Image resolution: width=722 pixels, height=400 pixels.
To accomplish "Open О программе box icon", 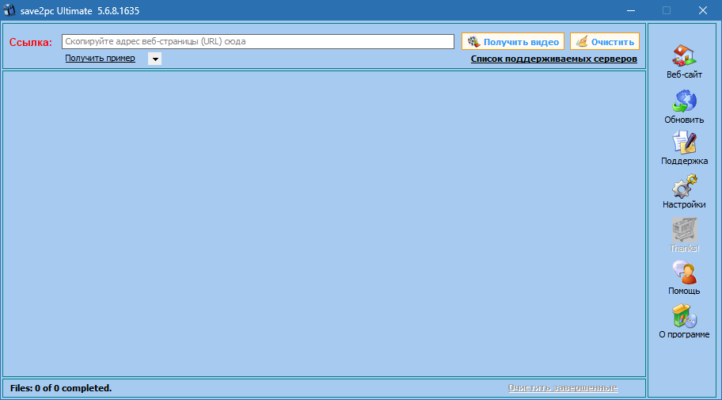I will pos(684,316).
